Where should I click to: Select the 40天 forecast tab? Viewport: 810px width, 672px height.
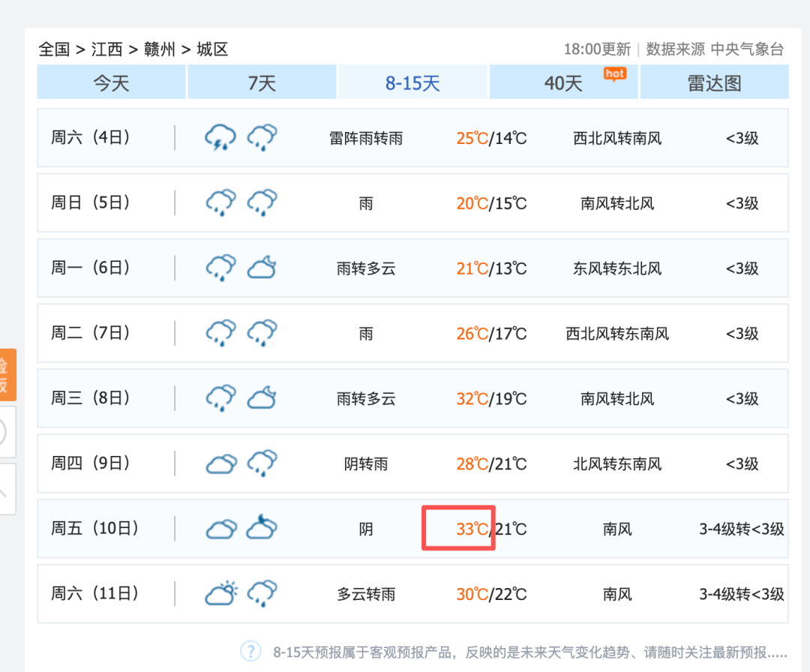coord(563,82)
